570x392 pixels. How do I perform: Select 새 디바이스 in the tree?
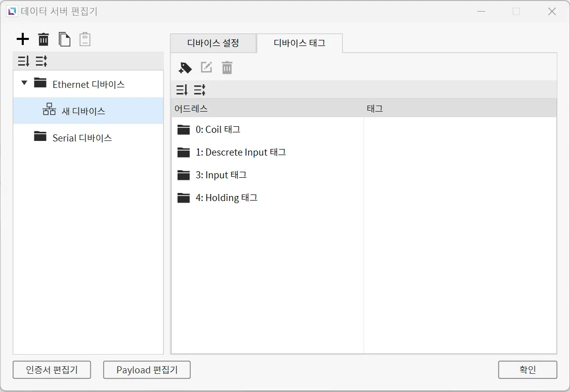pyautogui.click(x=83, y=111)
